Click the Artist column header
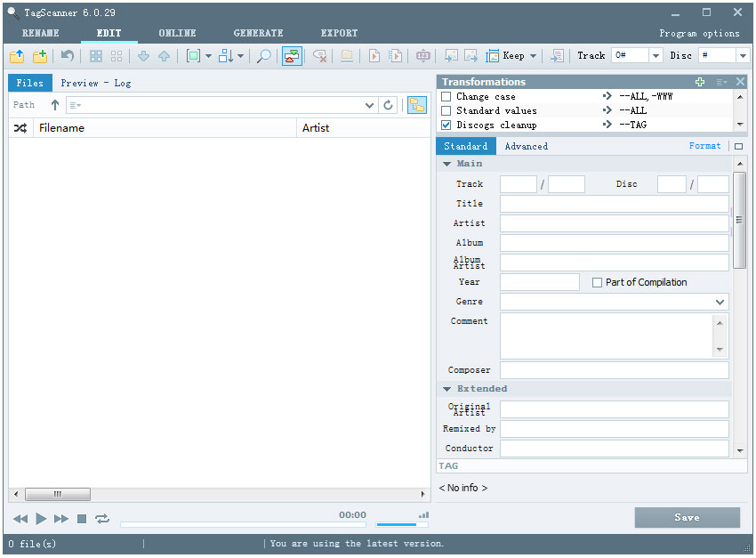Screen dimensions: 756x558 364,128
